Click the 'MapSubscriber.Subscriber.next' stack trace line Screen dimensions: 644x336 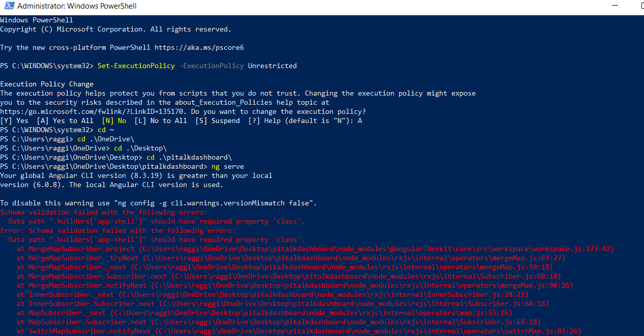pos(279,322)
